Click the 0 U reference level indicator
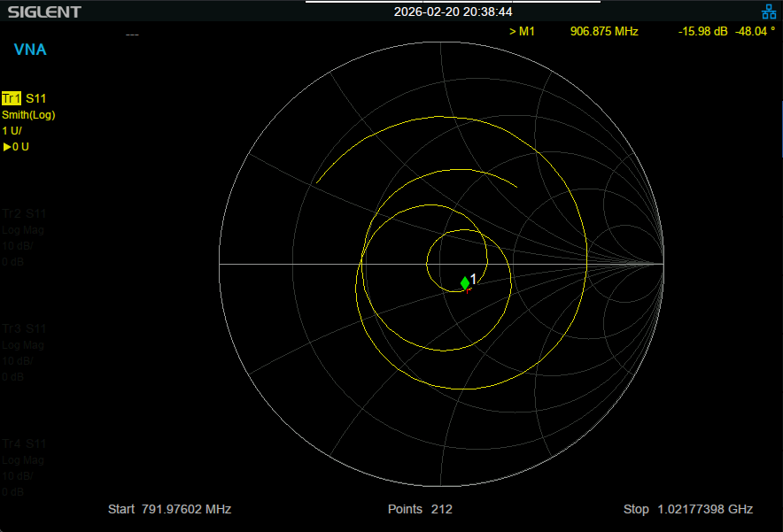 [x=16, y=147]
